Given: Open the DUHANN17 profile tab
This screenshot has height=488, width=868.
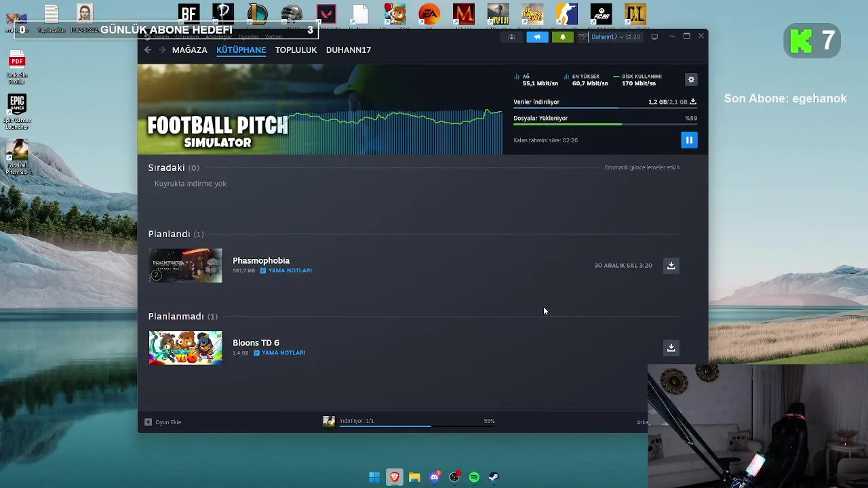Looking at the screenshot, I should tap(349, 50).
